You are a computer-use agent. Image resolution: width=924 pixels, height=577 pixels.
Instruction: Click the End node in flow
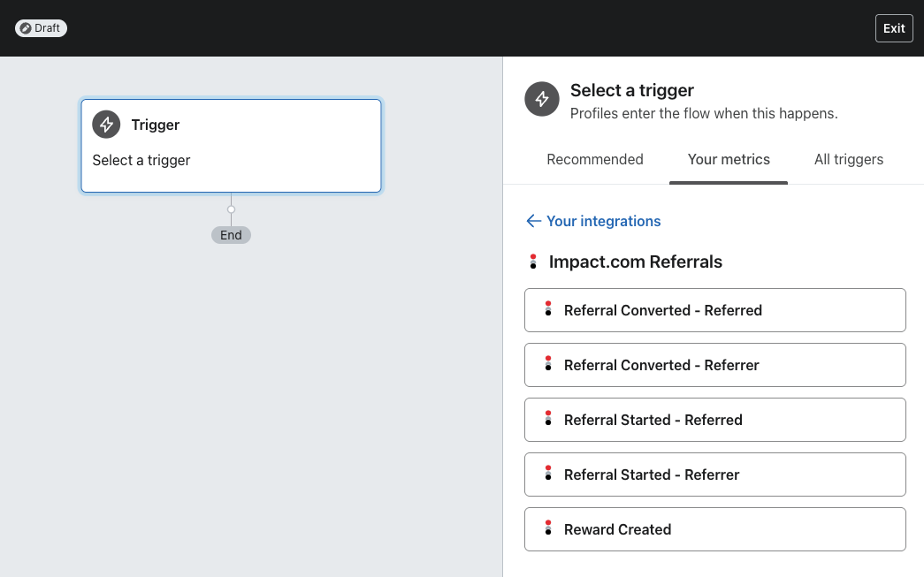point(231,235)
